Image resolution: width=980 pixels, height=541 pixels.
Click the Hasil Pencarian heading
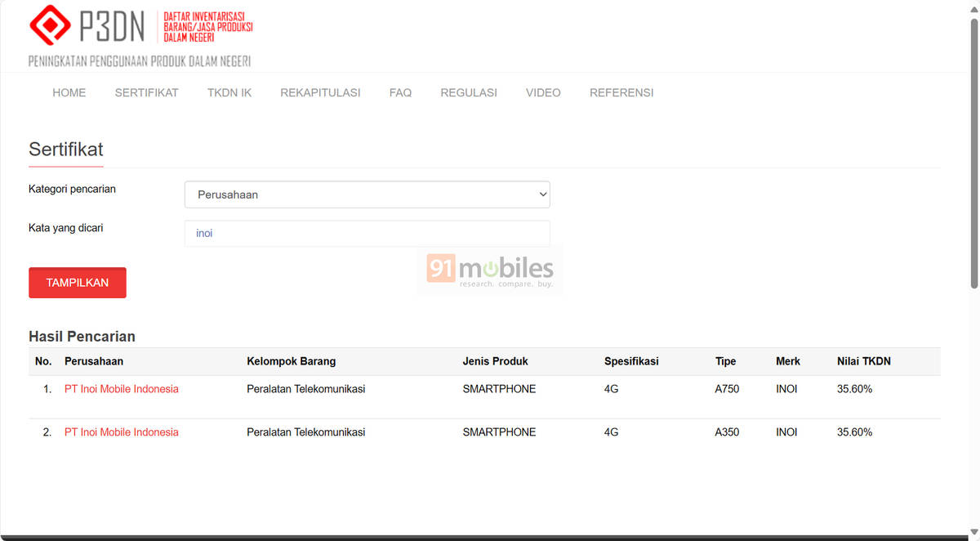(82, 337)
